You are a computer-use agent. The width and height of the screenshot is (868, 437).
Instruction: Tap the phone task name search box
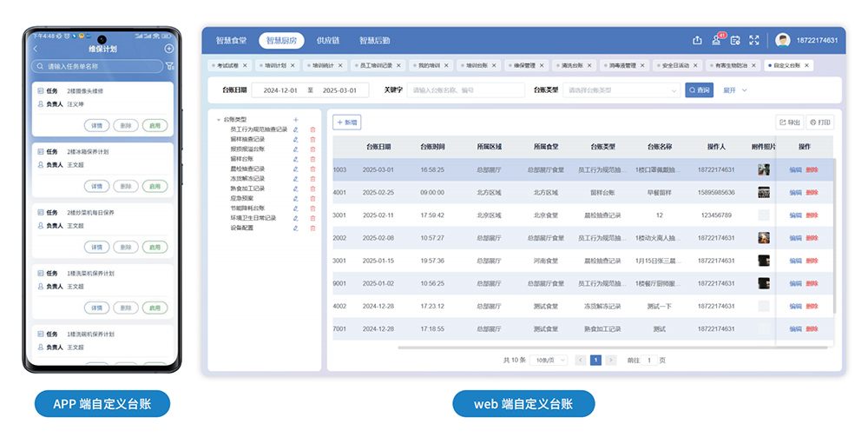(97, 67)
